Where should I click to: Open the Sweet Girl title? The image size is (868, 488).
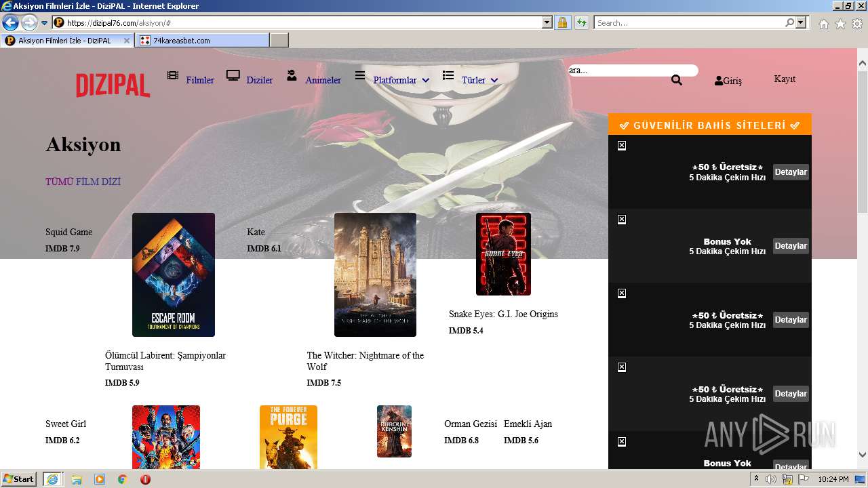point(66,424)
